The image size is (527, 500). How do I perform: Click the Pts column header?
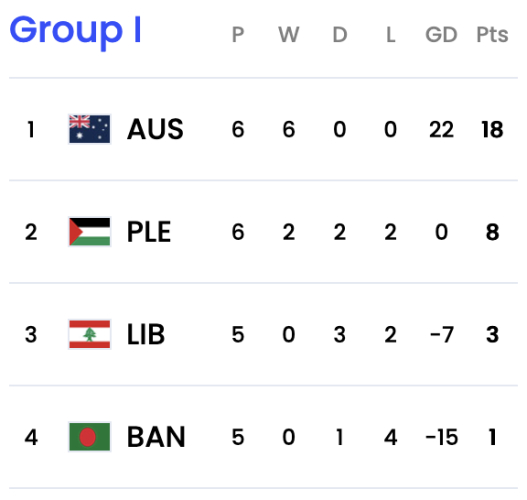pos(492,34)
